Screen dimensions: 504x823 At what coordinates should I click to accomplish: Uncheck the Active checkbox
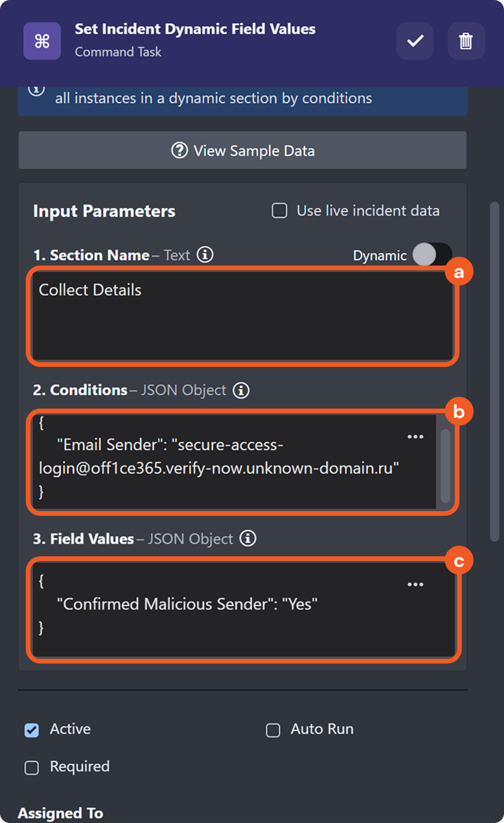point(31,729)
